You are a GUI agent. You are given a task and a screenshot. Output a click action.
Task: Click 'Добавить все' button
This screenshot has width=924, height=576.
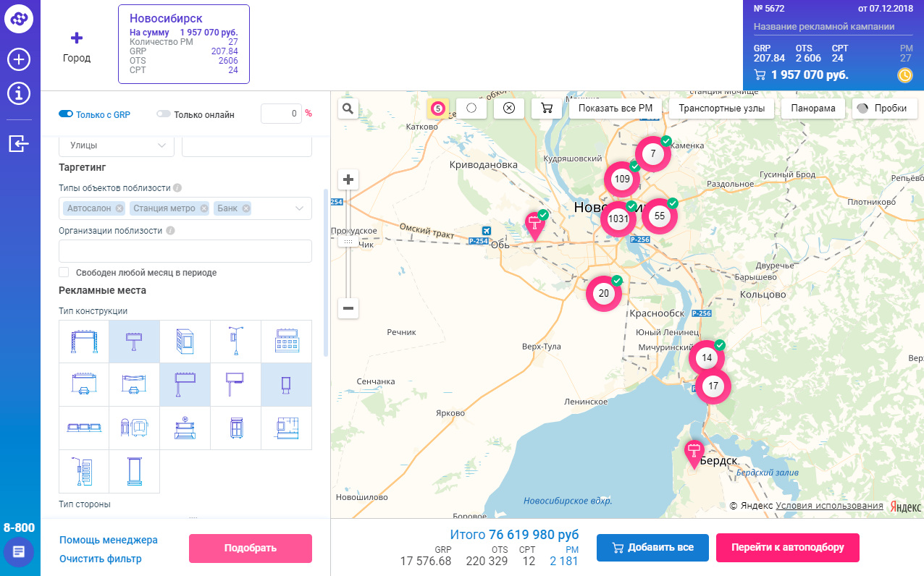pyautogui.click(x=652, y=547)
